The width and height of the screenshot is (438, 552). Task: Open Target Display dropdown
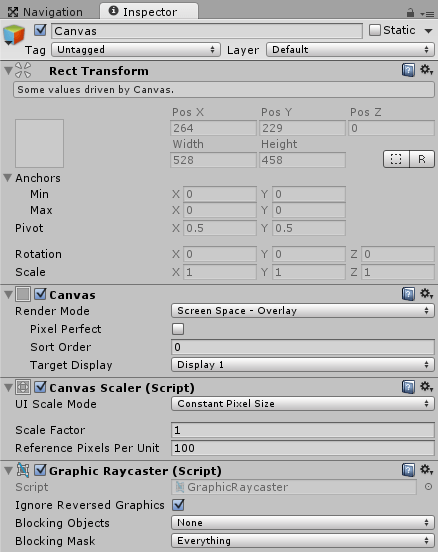[303, 365]
